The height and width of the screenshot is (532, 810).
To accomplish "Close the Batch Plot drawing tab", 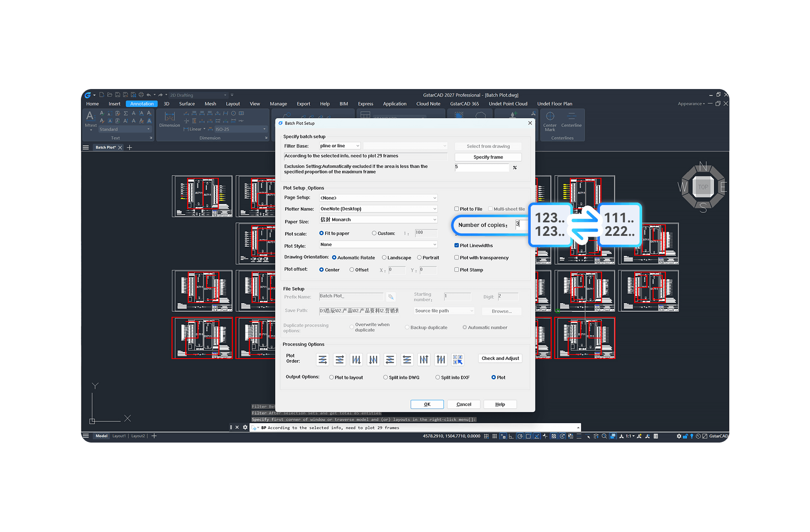I will tap(120, 147).
